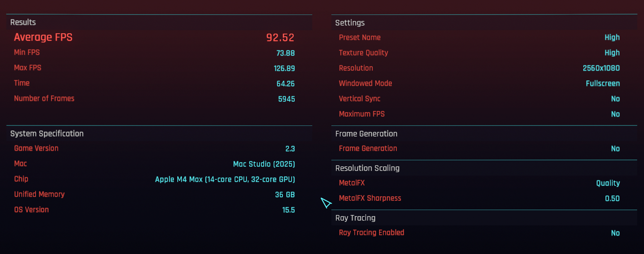644x254 pixels.
Task: Click the Max FPS value 126.89
Action: coord(284,68)
